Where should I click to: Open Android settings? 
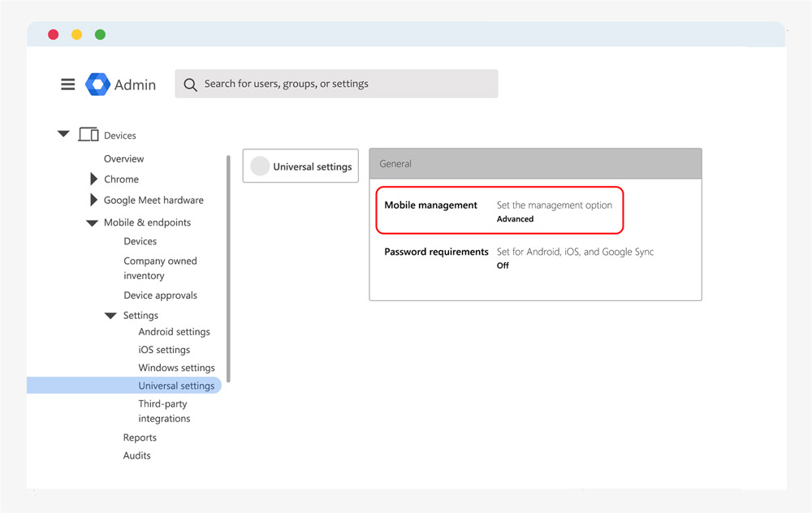174,332
